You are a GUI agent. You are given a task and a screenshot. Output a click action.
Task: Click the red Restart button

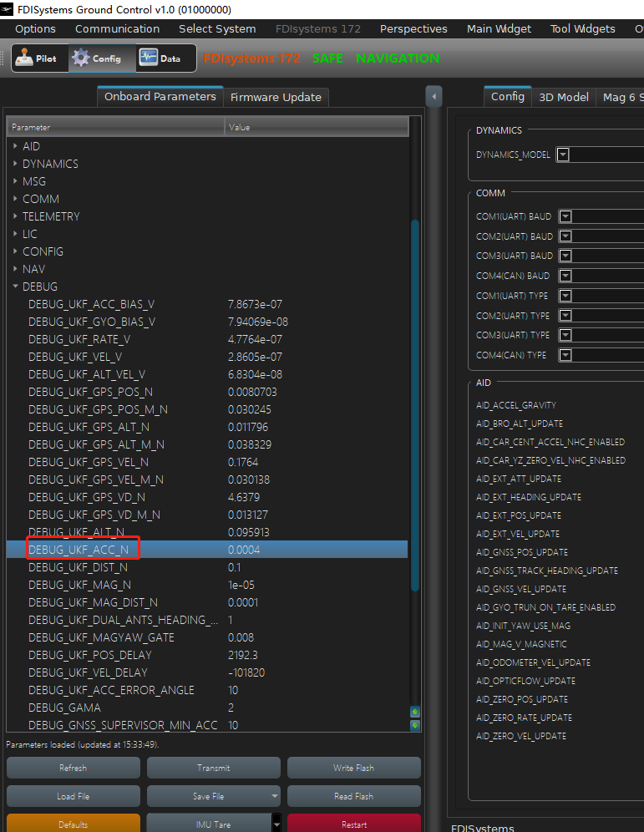point(354,824)
